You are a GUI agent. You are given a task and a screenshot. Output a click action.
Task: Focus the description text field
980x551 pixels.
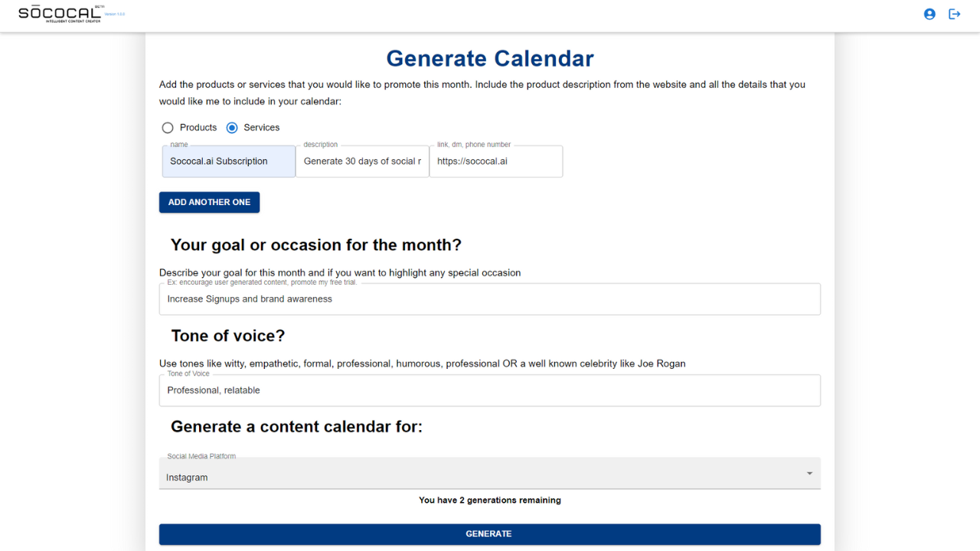(x=362, y=161)
